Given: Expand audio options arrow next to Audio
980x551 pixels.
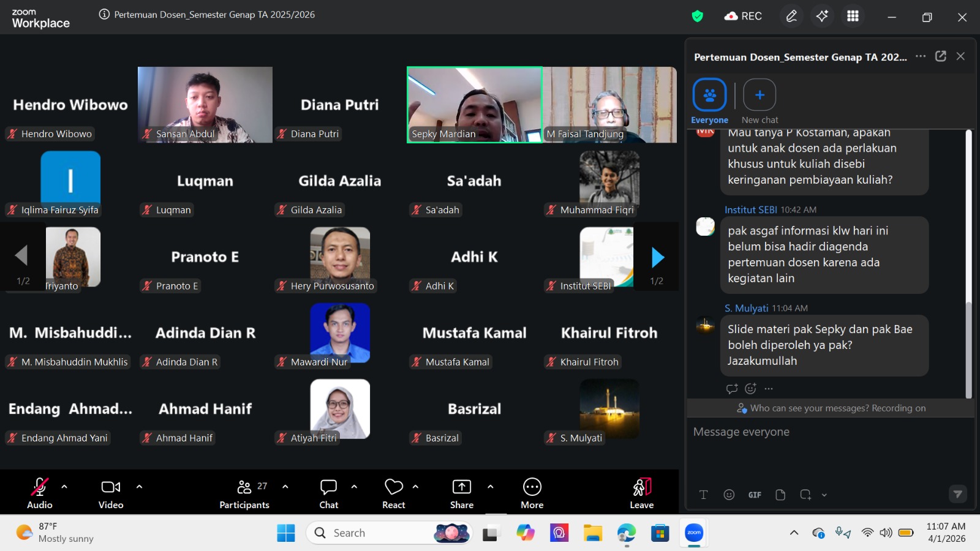Looking at the screenshot, I should [64, 487].
